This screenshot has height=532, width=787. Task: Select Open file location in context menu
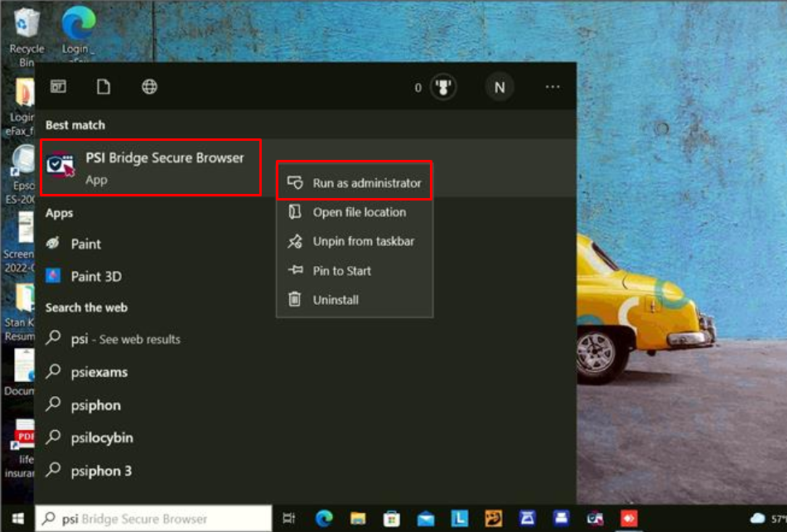click(355, 212)
